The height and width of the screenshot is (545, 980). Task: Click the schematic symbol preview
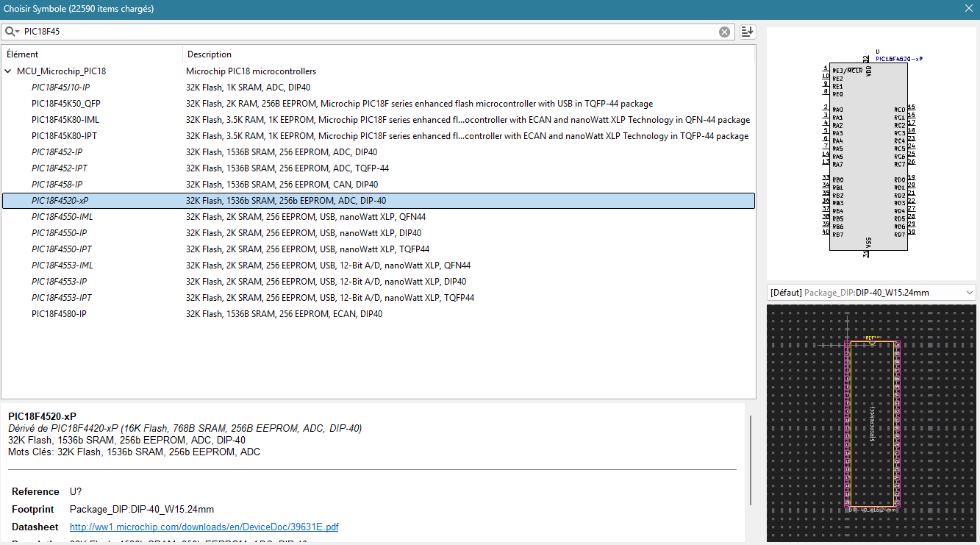871,154
